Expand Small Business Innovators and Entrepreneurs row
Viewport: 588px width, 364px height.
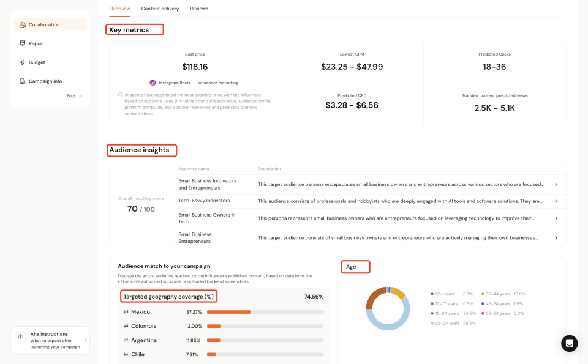(x=556, y=184)
